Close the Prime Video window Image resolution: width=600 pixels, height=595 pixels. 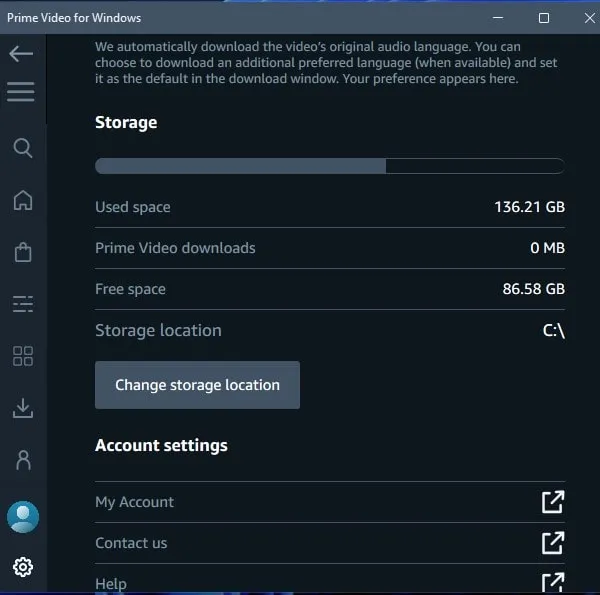click(590, 18)
